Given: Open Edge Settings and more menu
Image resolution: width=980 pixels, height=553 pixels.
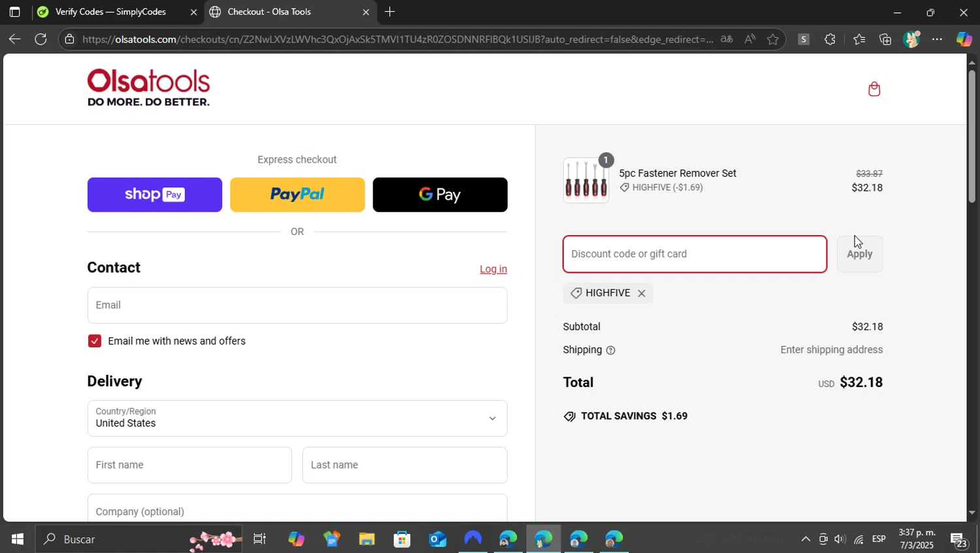Looking at the screenshot, I should pos(937,39).
